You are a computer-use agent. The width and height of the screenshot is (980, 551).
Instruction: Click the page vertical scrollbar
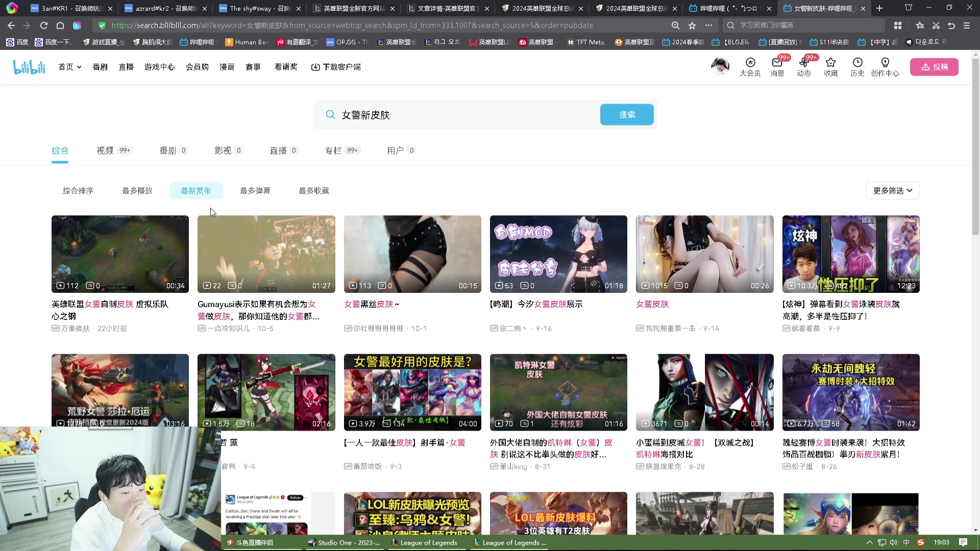click(975, 145)
